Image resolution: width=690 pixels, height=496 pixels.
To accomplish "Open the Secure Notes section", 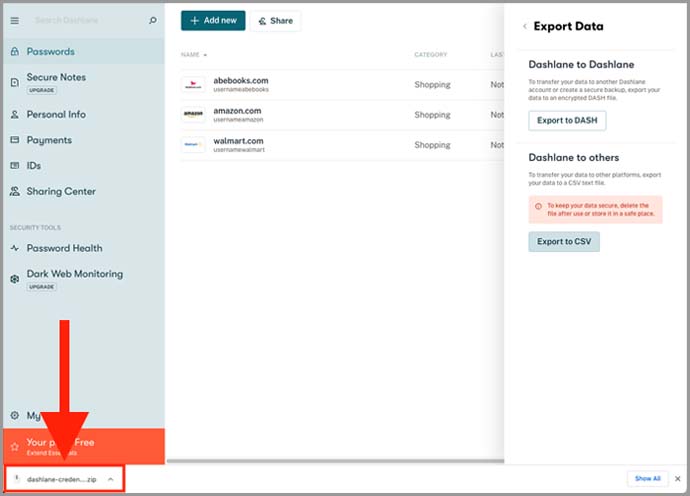I will click(84, 82).
